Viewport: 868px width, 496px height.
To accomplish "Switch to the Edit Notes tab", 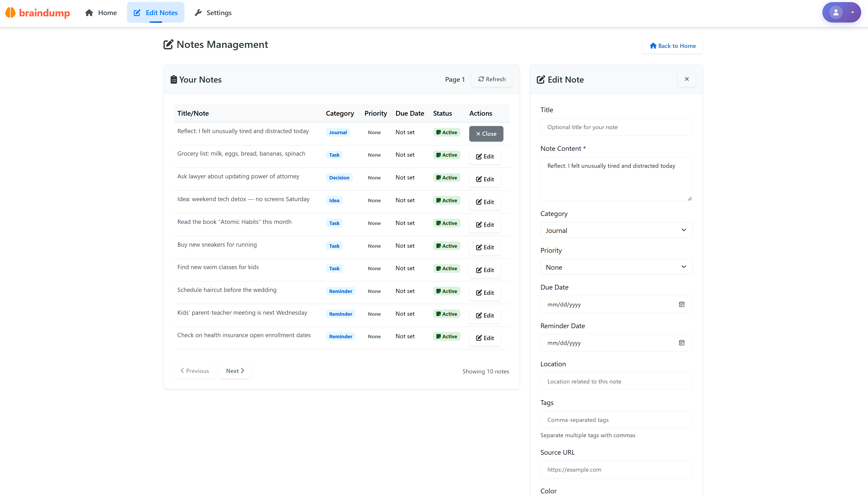I will (156, 13).
